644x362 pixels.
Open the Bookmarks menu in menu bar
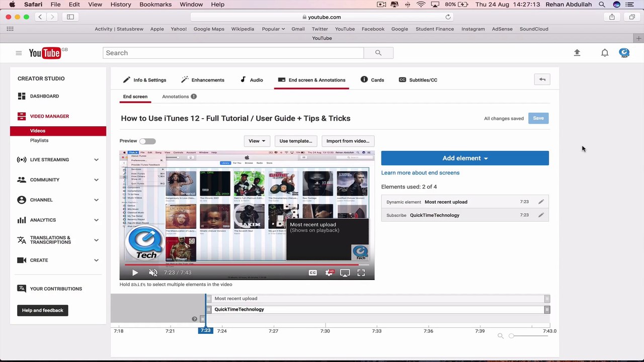coord(155,5)
